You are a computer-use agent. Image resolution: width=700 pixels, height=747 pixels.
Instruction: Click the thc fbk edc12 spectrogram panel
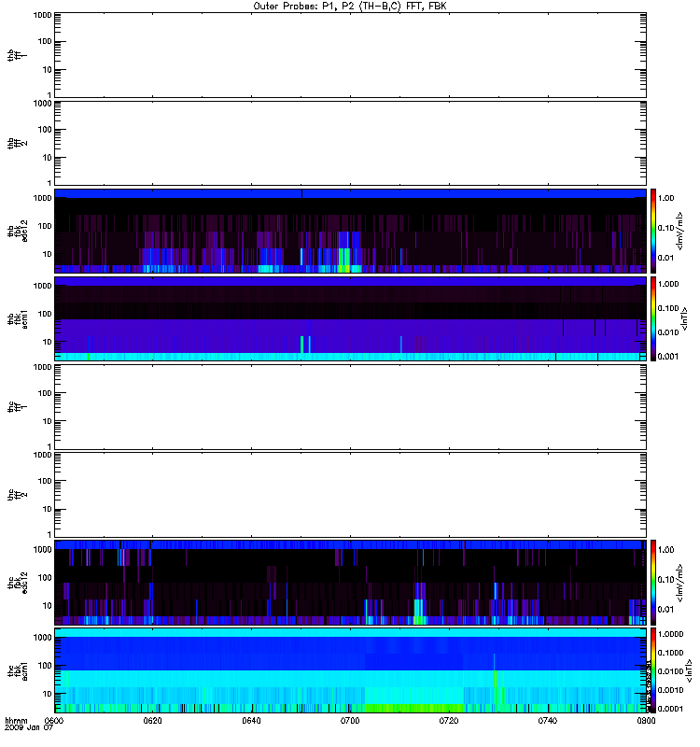coord(351,583)
